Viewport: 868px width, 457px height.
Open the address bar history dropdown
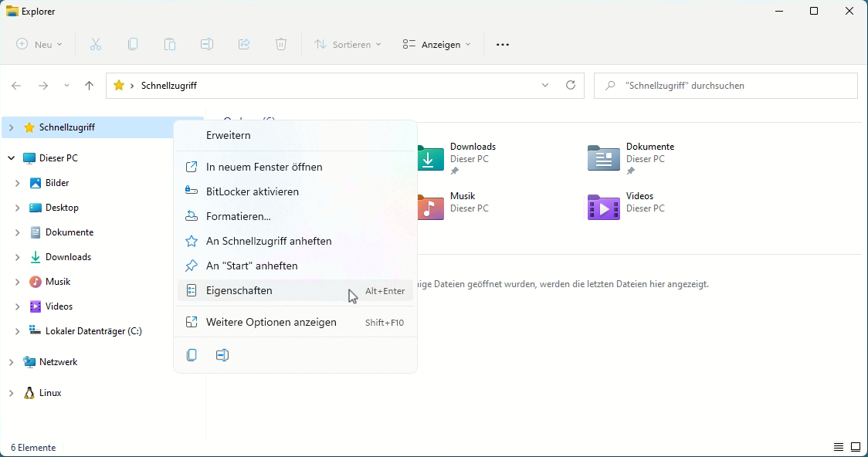pyautogui.click(x=545, y=85)
